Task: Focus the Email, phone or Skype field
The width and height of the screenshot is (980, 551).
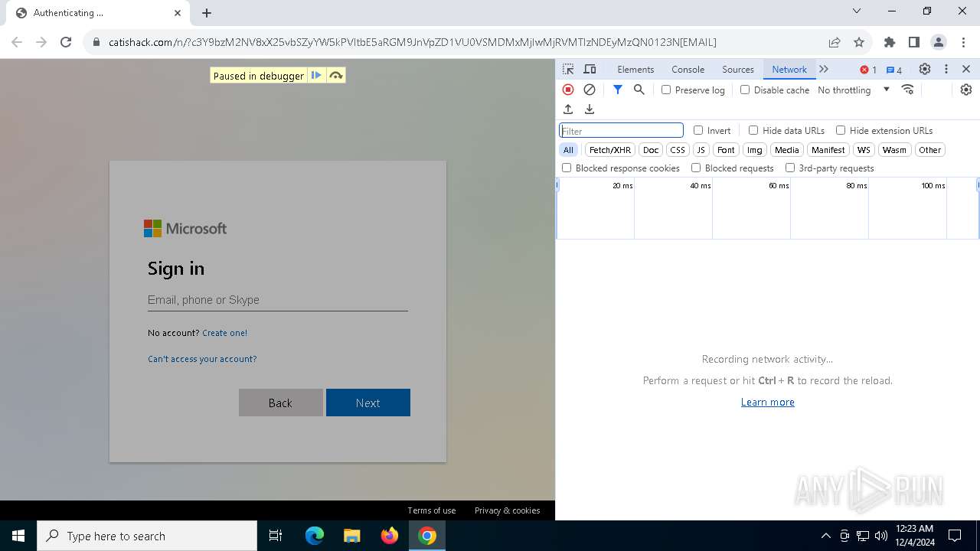Action: click(277, 300)
